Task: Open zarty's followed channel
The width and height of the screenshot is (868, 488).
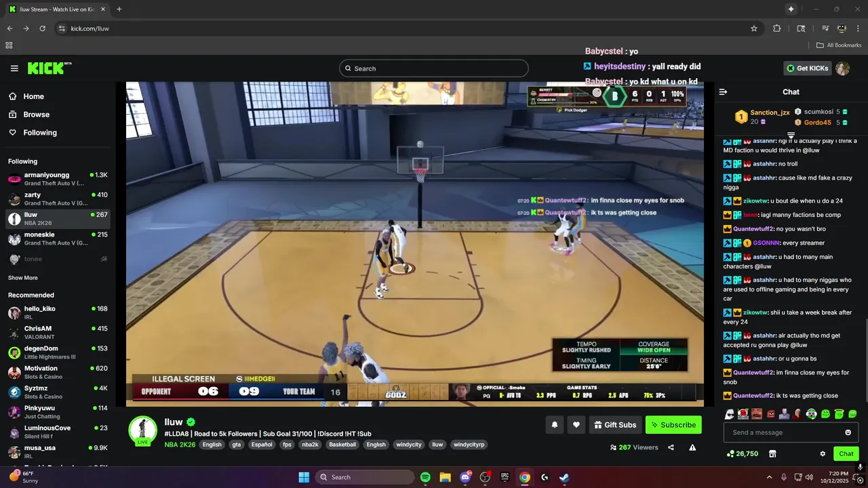Action: (x=58, y=199)
